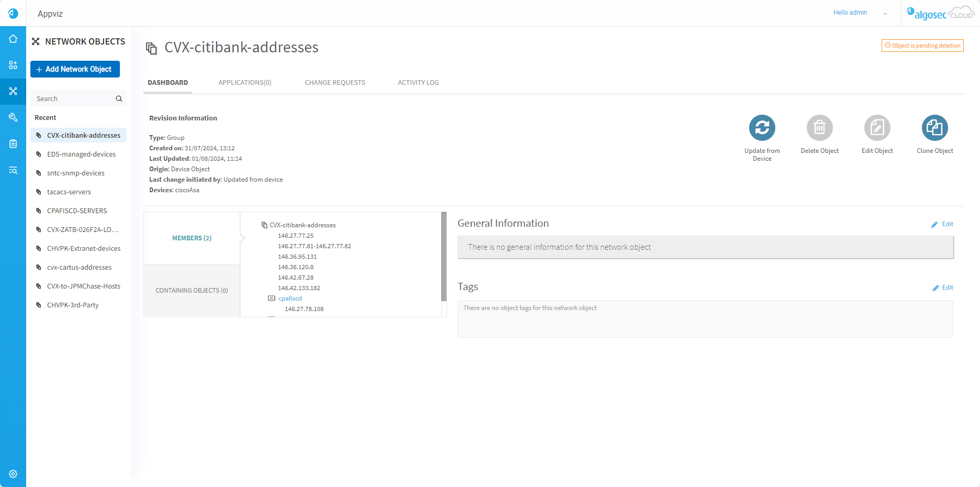
Task: Click the Delete Object trash icon
Action: click(819, 128)
